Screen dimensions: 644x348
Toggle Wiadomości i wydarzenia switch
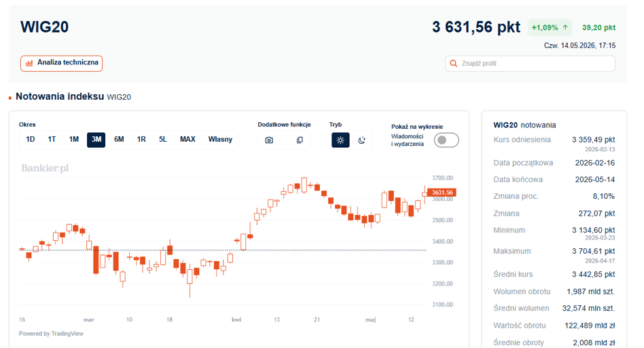(x=446, y=140)
